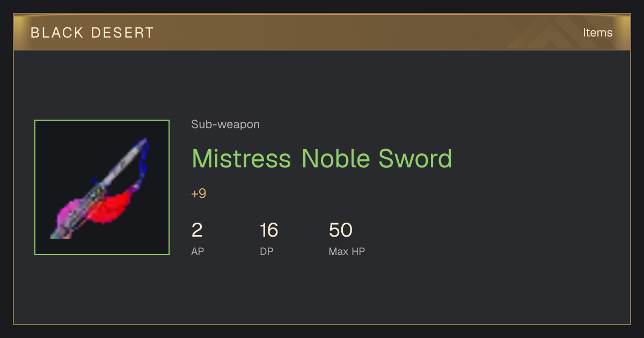The width and height of the screenshot is (644, 338).
Task: Click the Mistress Noble Sword item icon
Action: [102, 187]
